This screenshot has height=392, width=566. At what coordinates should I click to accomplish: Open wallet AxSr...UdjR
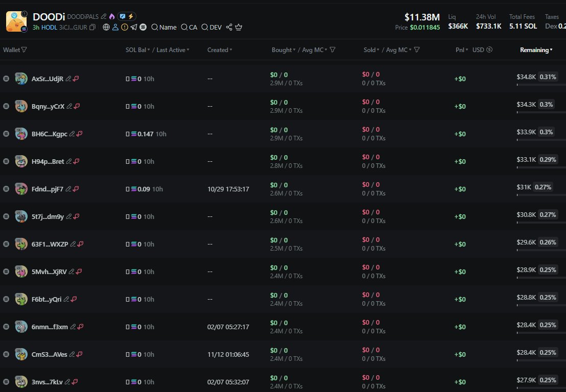point(48,79)
